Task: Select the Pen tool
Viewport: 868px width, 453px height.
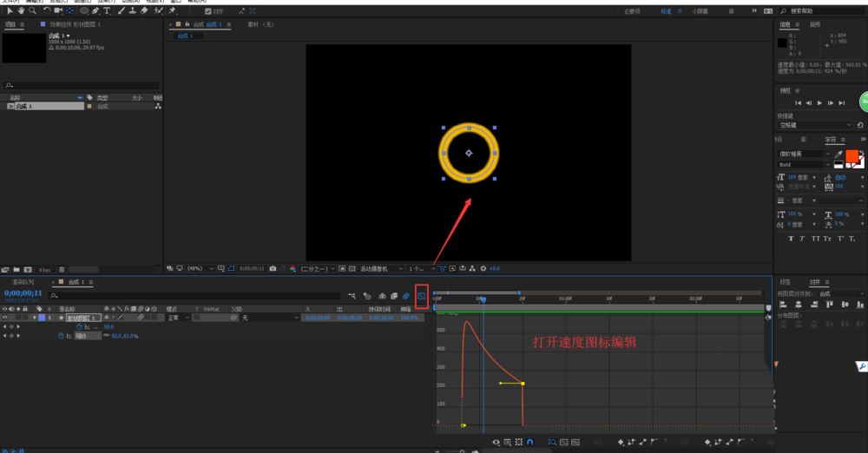Action: (96, 10)
